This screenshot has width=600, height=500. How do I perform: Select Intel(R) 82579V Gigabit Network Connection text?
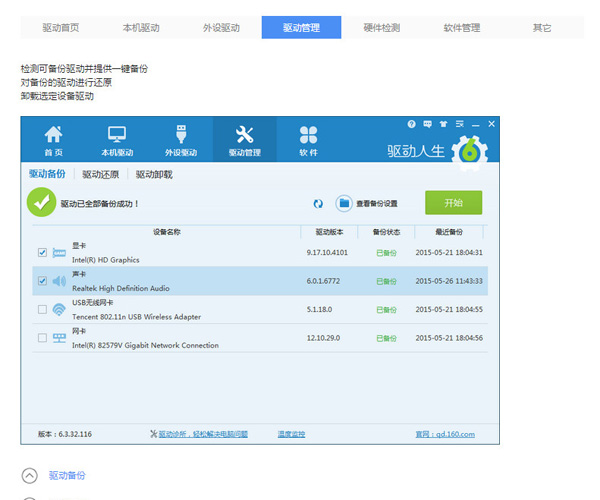tap(145, 345)
